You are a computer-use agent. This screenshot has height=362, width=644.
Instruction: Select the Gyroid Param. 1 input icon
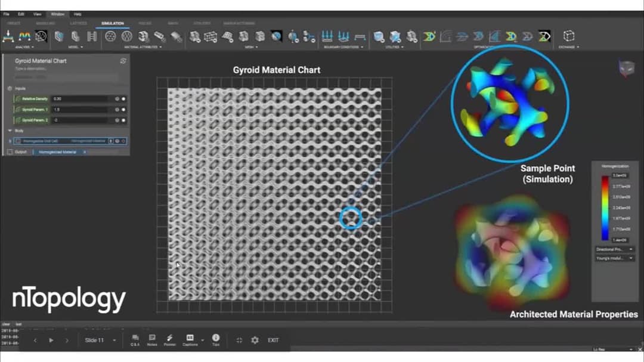[x=18, y=109]
